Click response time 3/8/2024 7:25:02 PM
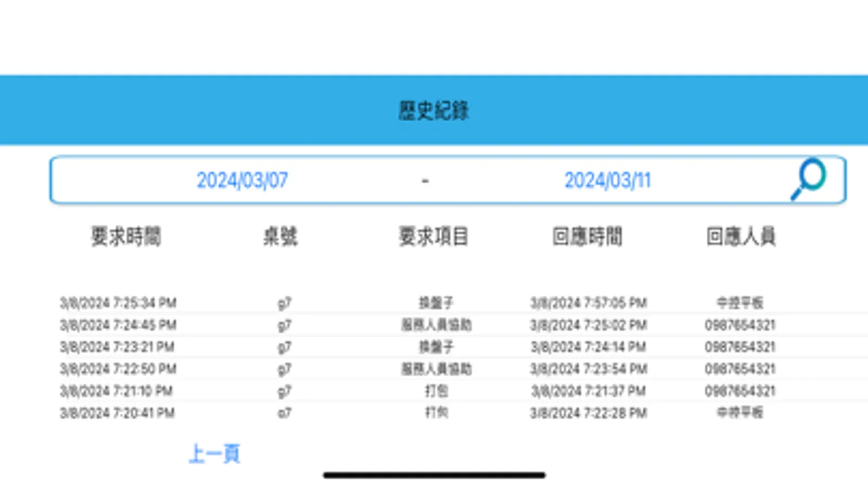The width and height of the screenshot is (868, 489). pyautogui.click(x=588, y=325)
